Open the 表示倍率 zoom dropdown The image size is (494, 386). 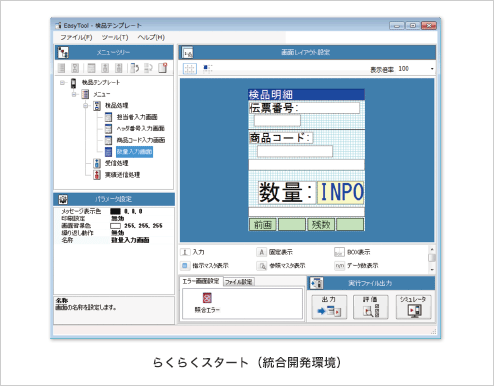click(432, 69)
